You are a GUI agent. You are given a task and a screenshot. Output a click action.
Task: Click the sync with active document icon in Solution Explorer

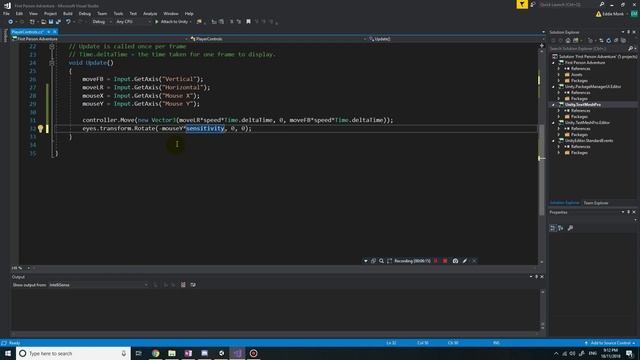coord(601,40)
